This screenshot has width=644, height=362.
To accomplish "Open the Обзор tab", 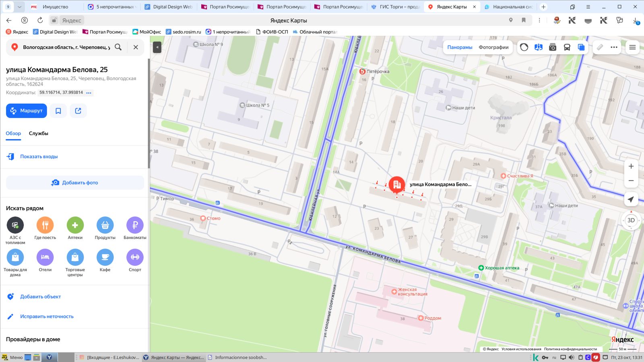I will (x=13, y=133).
